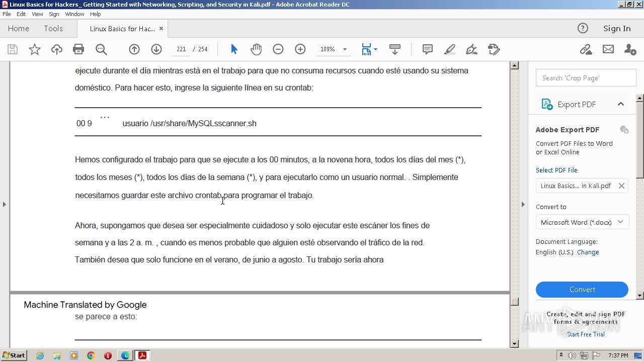Select the Acrobat Reader taskbar button

pos(142,355)
